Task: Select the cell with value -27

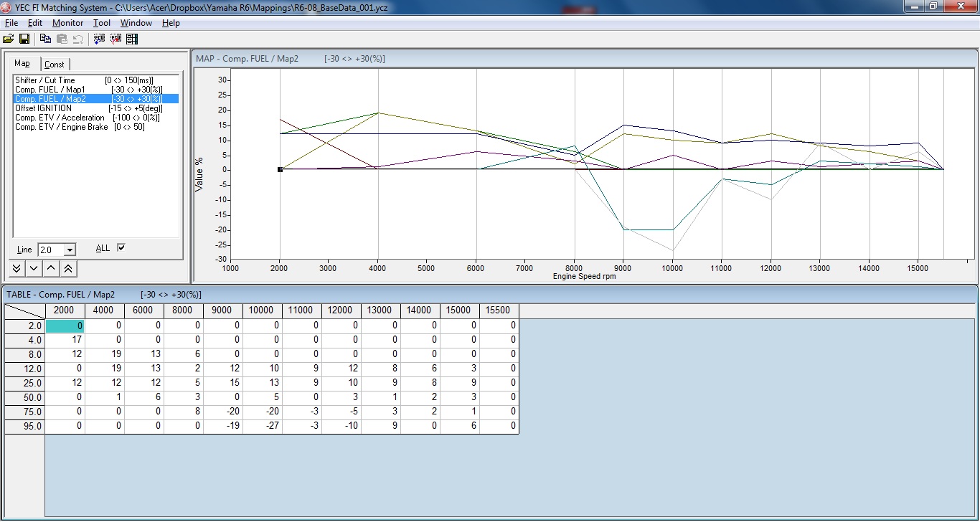Action: [263, 426]
